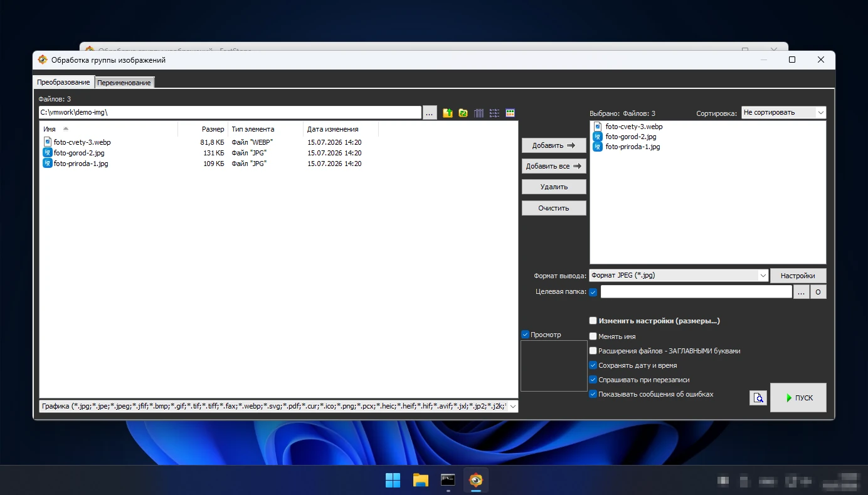
Task: Click the Добавить все button
Action: pos(554,166)
